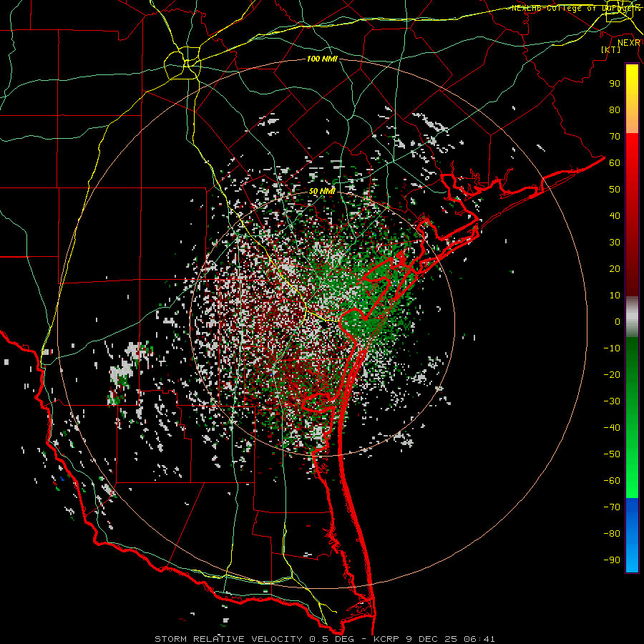Screen dimensions: 644x644
Task: Click the "20" value on the velocity scale
Action: coord(615,268)
